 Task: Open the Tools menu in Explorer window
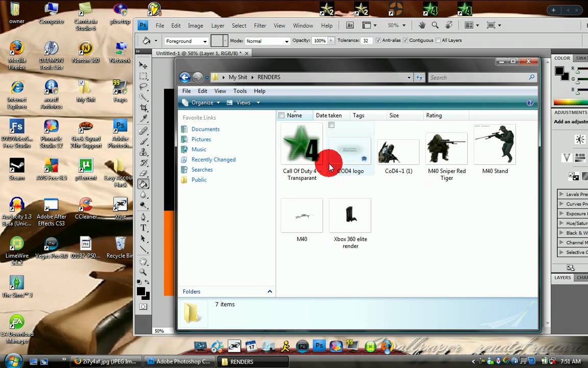click(240, 91)
